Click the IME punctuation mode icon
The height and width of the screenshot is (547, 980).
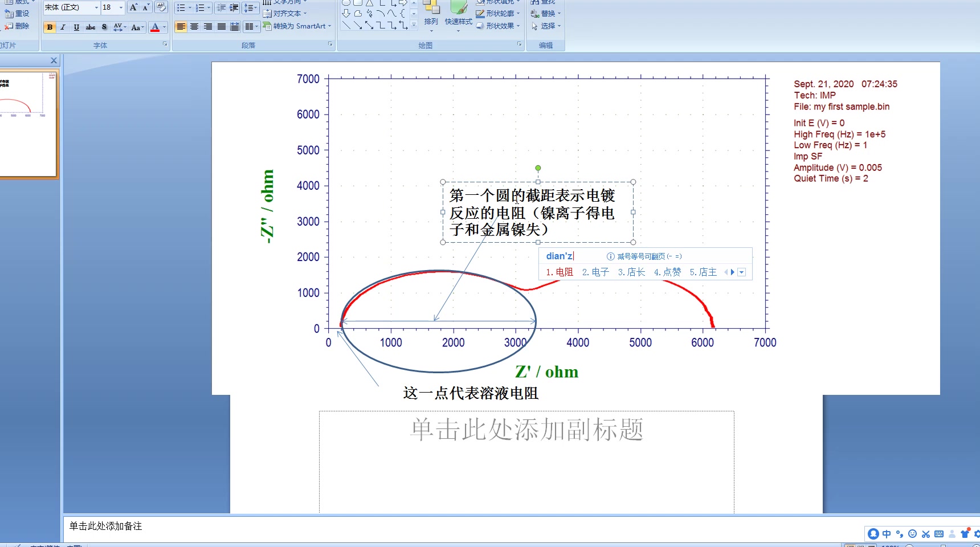tap(900, 534)
